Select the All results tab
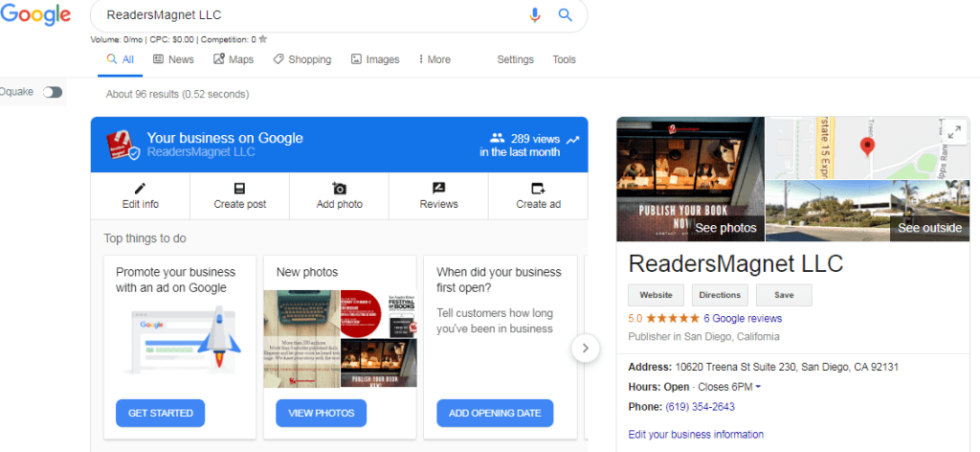The height and width of the screenshot is (452, 980). click(120, 59)
